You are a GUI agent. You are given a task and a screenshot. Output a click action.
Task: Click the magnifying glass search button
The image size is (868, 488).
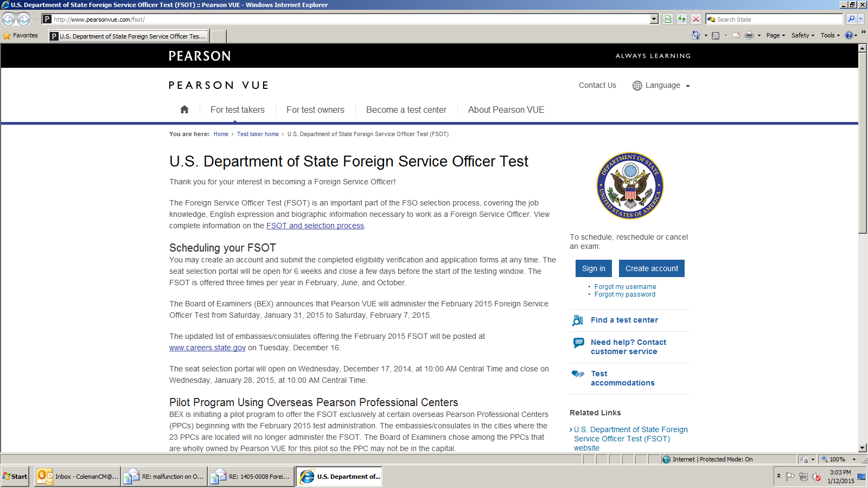coord(851,20)
